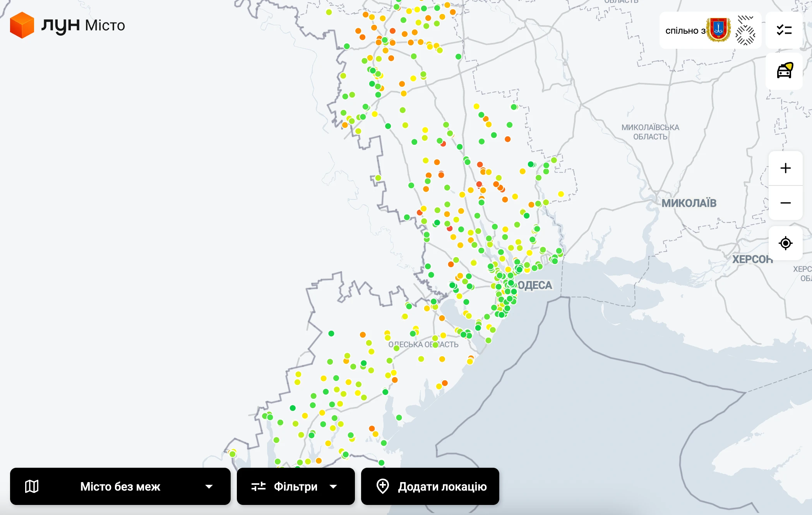Click the Додати локацію button

coord(430,486)
